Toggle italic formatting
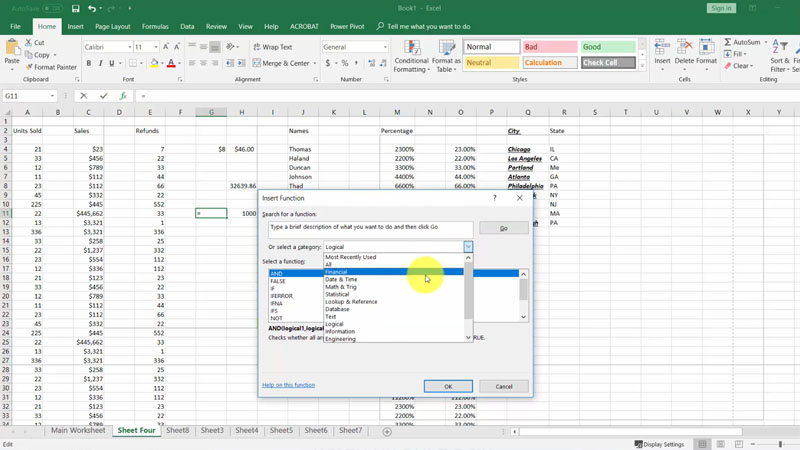800x450 pixels. [101, 63]
